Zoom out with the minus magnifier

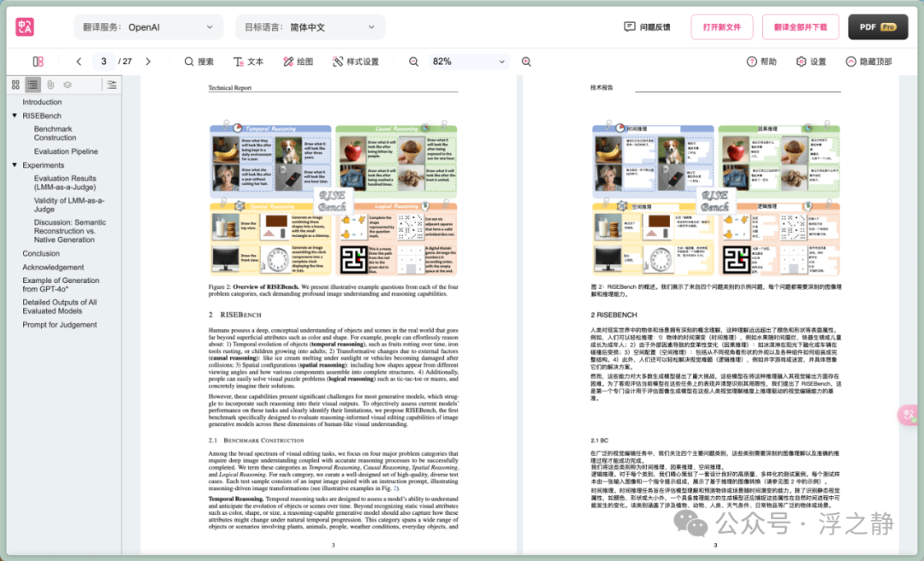[x=414, y=62]
